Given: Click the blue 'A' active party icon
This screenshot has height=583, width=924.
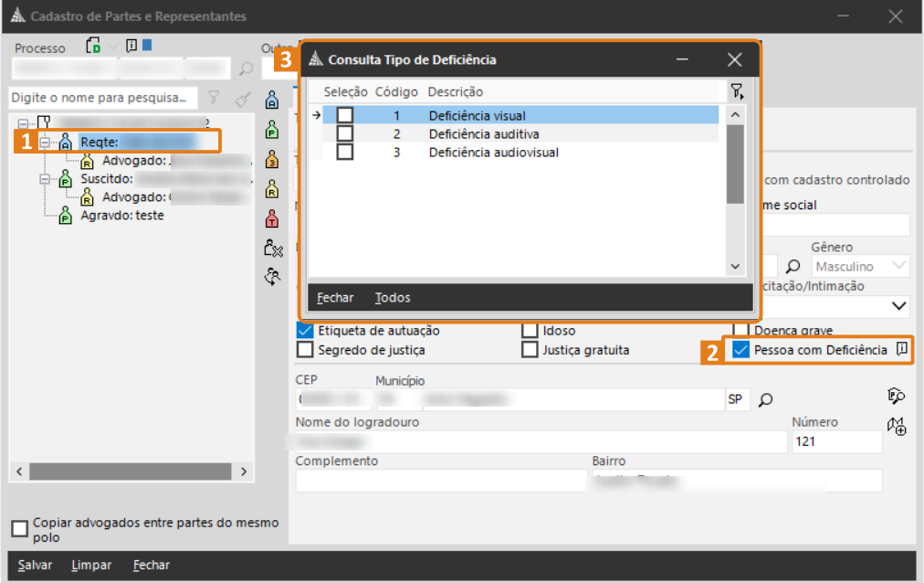Looking at the screenshot, I should coord(271,101).
